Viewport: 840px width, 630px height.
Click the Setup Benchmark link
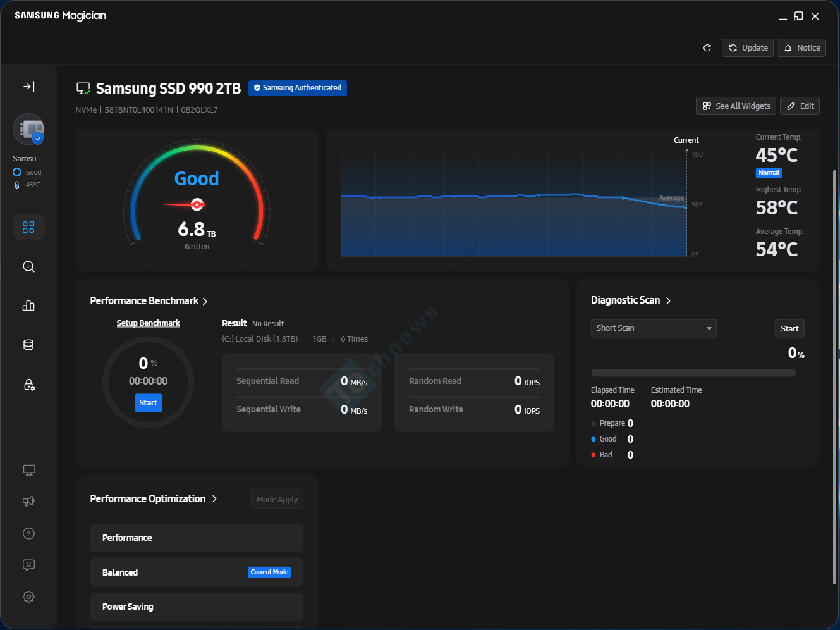pyautogui.click(x=149, y=323)
